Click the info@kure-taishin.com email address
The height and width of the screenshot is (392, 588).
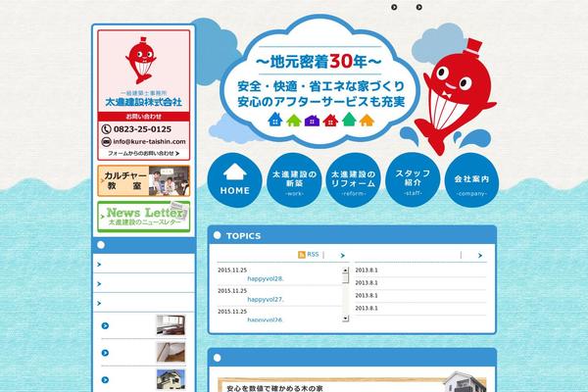[x=149, y=142]
